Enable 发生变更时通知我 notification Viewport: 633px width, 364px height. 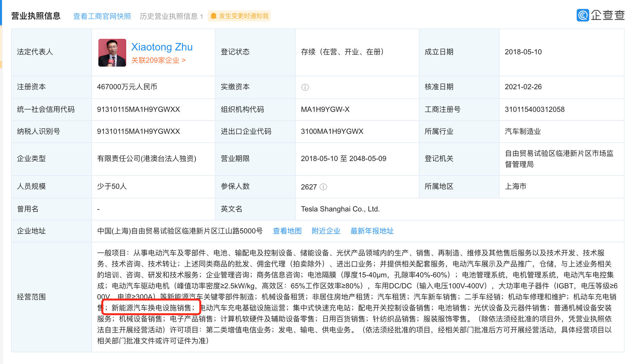click(243, 16)
